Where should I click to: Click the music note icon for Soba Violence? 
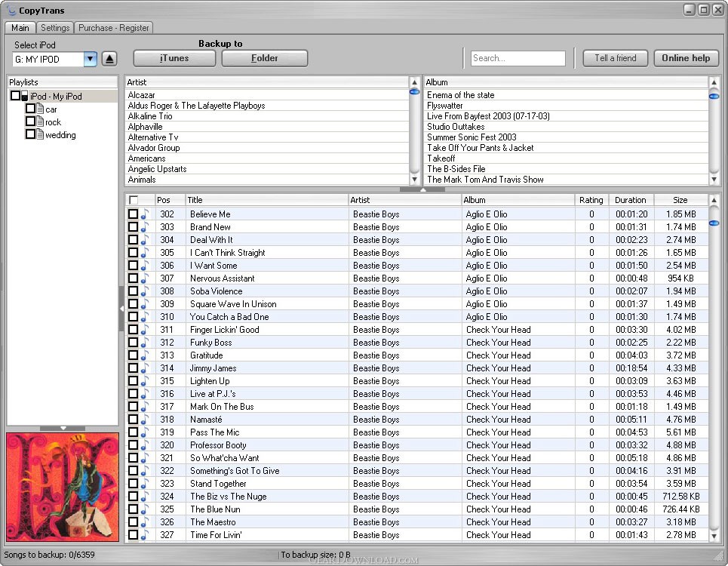coord(145,291)
